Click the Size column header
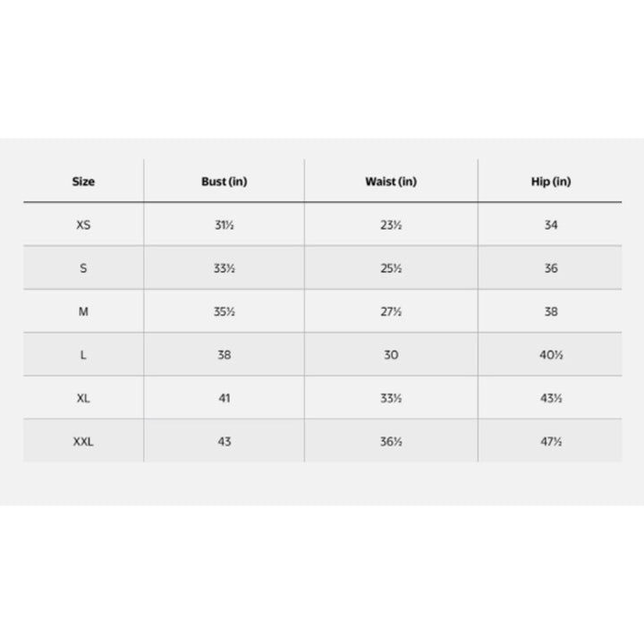The image size is (644, 644). point(83,182)
